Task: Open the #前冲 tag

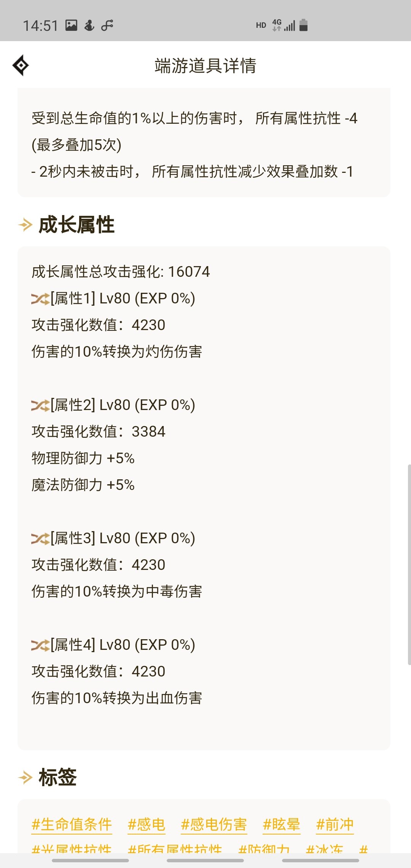Action: 335,824
